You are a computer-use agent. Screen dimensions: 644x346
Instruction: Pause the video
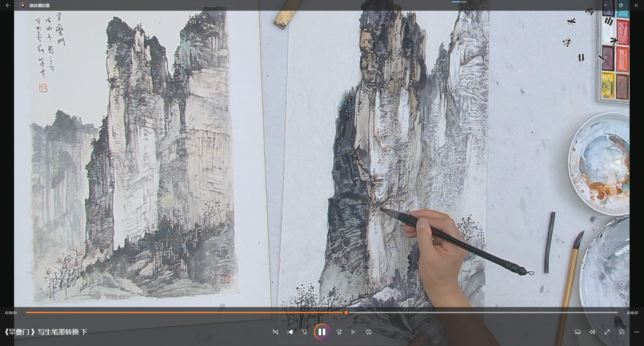pyautogui.click(x=322, y=332)
